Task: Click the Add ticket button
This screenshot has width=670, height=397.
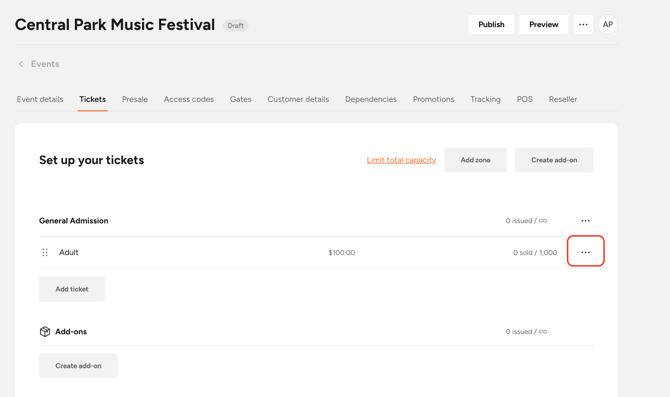Action: (x=72, y=289)
